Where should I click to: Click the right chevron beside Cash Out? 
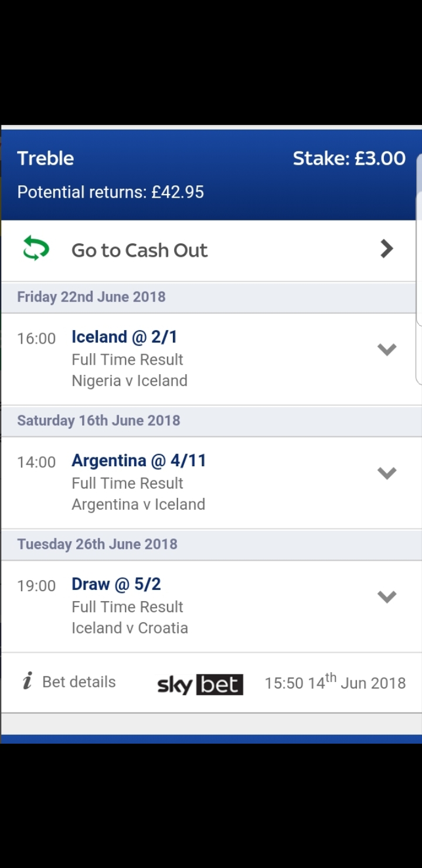[x=387, y=249]
